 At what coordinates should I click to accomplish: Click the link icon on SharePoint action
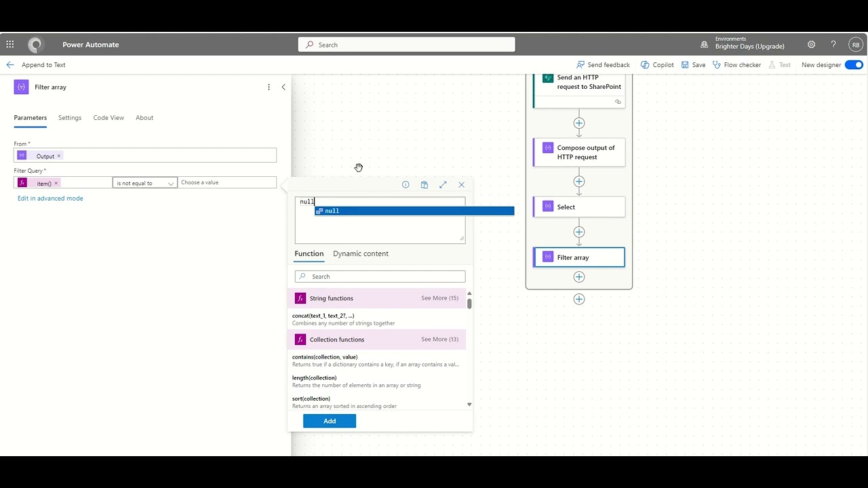coord(618,102)
